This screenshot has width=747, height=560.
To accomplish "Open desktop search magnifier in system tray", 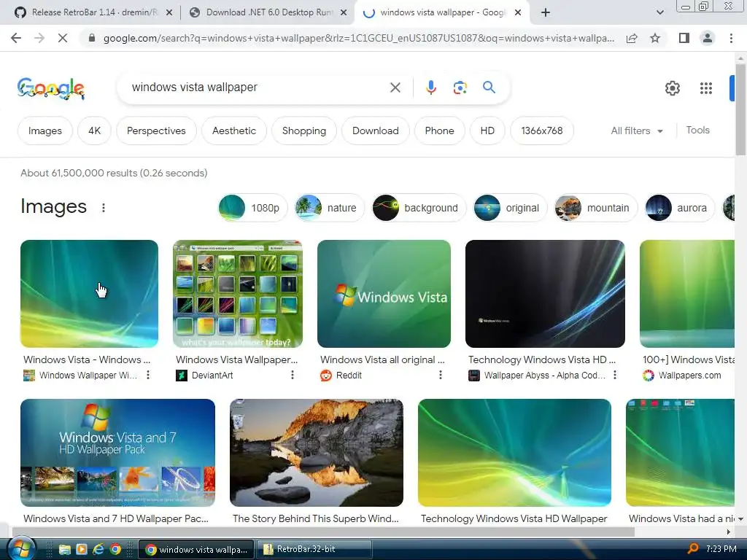I will (693, 549).
